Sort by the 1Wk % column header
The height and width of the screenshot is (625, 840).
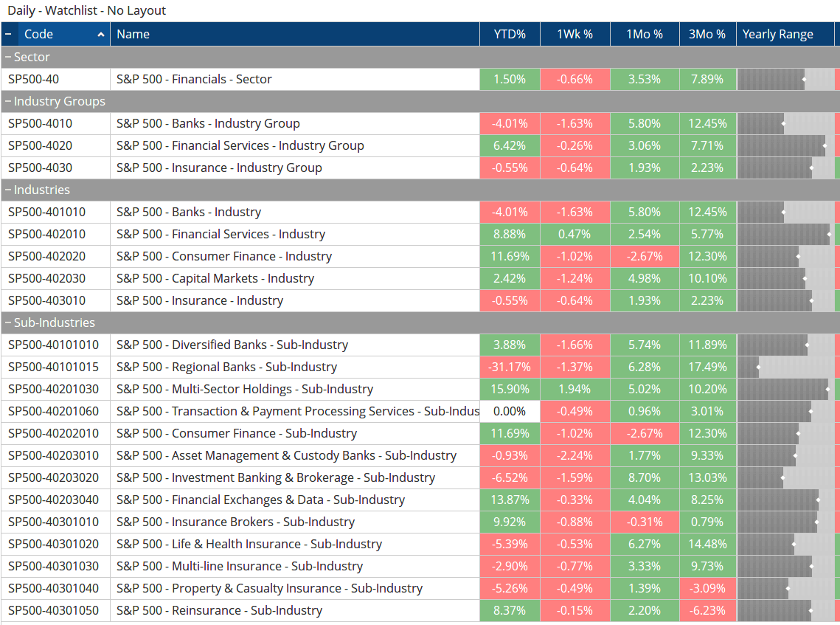click(575, 33)
